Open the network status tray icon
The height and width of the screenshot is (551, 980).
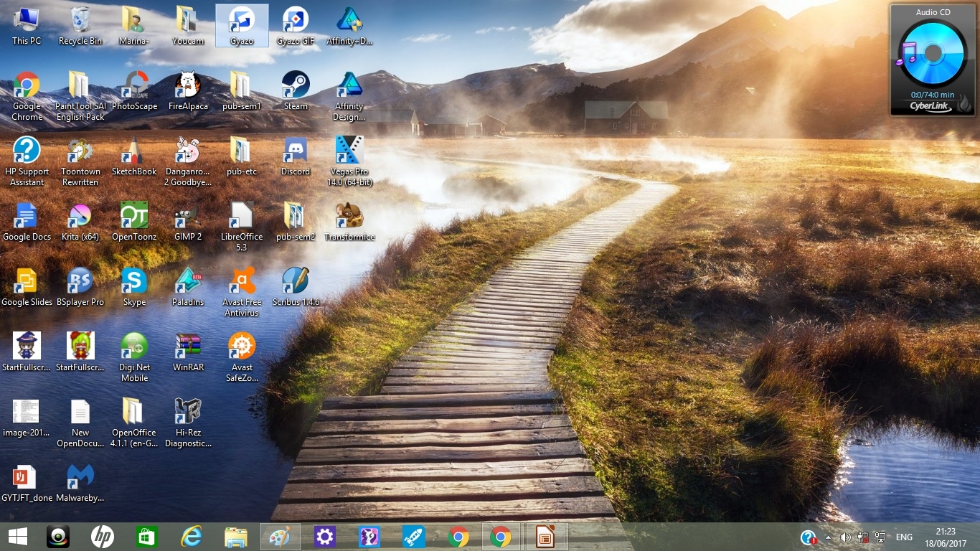click(x=880, y=537)
